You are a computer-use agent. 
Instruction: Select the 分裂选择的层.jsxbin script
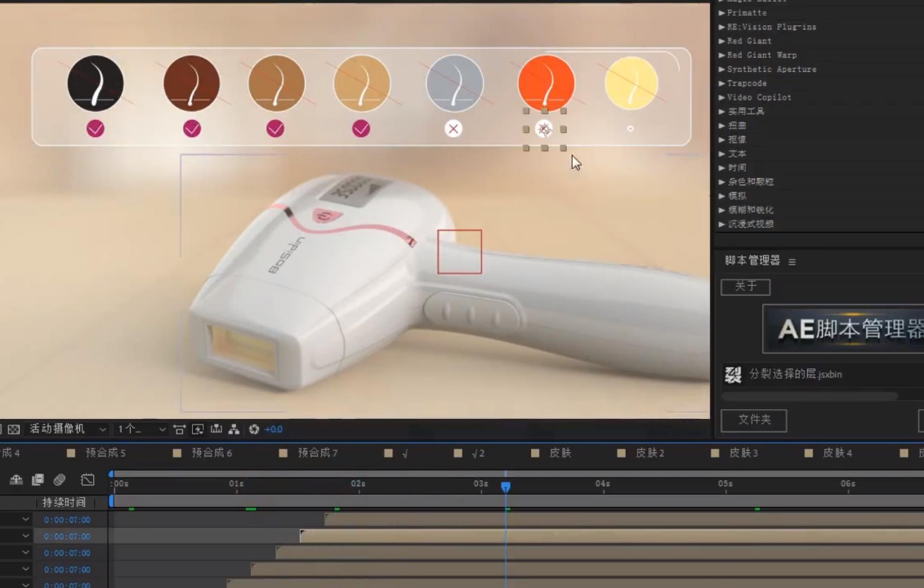point(795,374)
